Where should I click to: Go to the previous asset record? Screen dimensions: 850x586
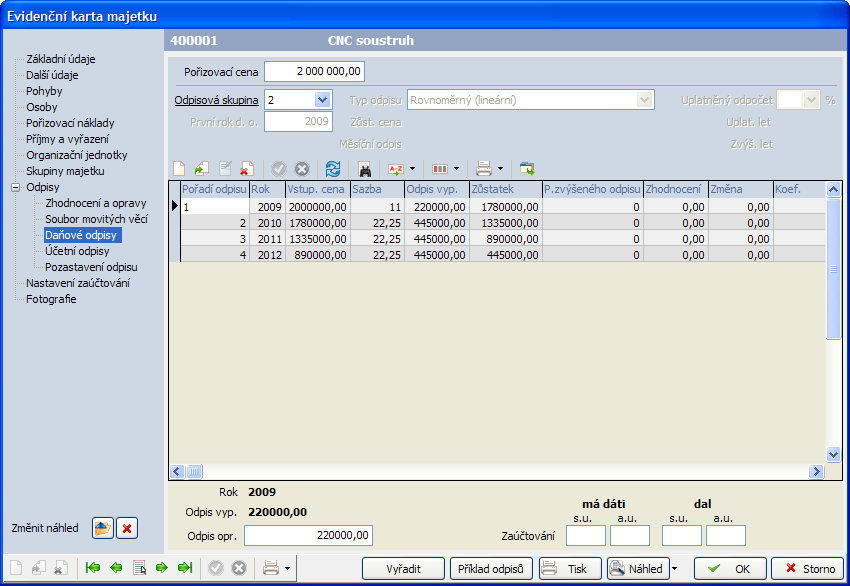coord(116,568)
